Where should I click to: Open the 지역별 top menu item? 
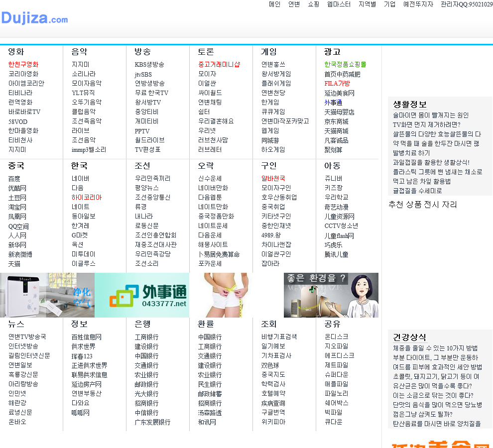[x=367, y=4]
